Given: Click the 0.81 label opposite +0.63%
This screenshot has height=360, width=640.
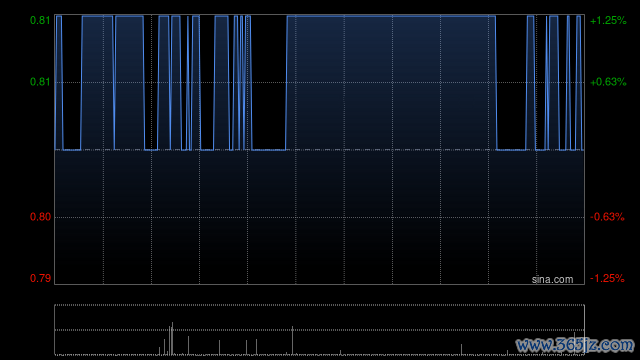Looking at the screenshot, I should click(40, 82).
